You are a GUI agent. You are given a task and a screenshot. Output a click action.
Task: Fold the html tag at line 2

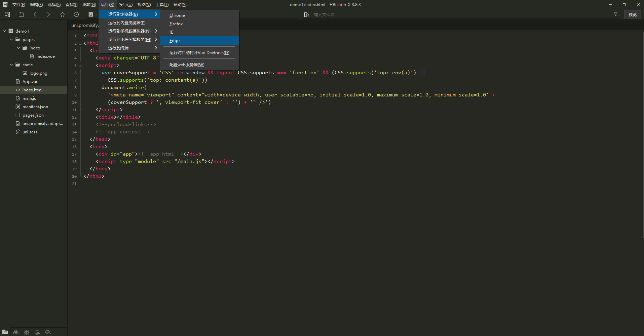(81, 43)
